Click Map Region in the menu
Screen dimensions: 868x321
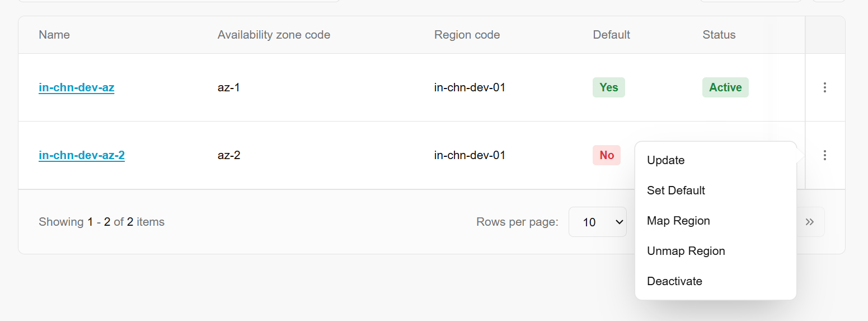pyautogui.click(x=678, y=221)
